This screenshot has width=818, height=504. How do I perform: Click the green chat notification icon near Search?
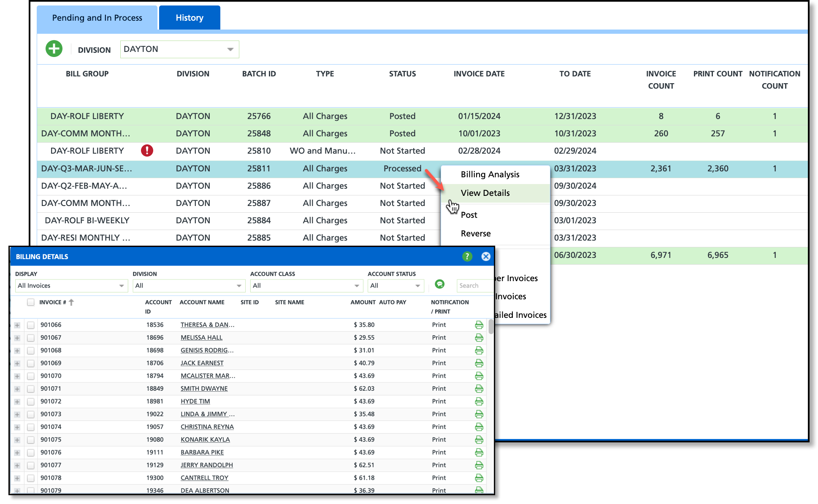point(439,285)
